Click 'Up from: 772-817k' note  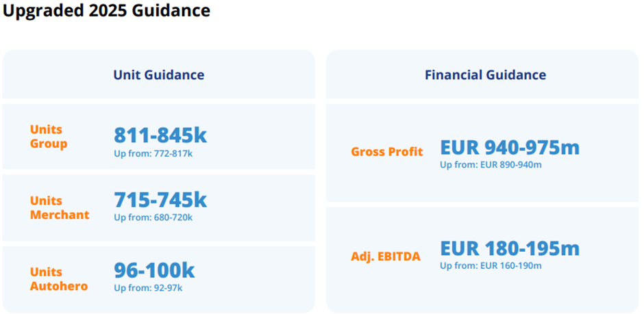(153, 153)
